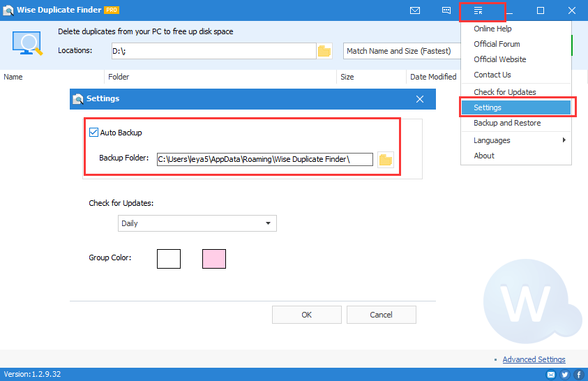Sort by the Size column header
The height and width of the screenshot is (381, 588).
[x=371, y=77]
